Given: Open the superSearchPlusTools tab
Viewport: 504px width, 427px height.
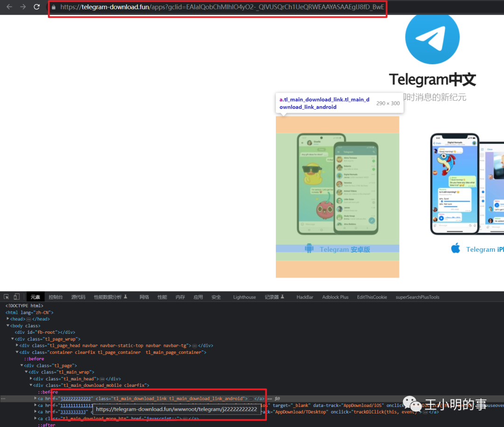Looking at the screenshot, I should tap(417, 297).
